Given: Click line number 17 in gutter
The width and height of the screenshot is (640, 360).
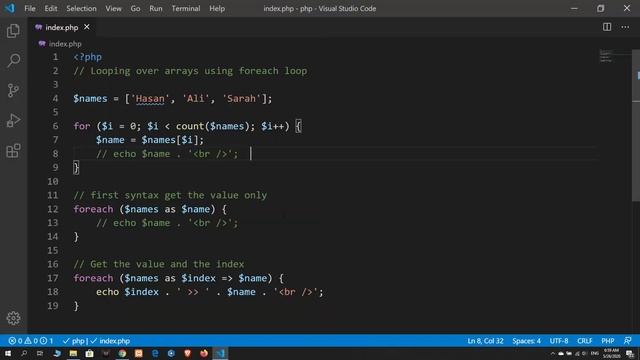Looking at the screenshot, I should [x=53, y=278].
